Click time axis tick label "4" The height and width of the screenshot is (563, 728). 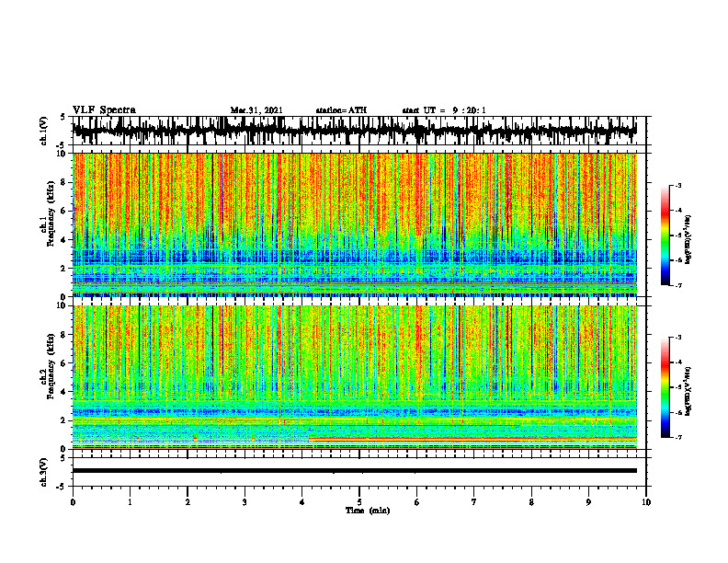tap(302, 502)
